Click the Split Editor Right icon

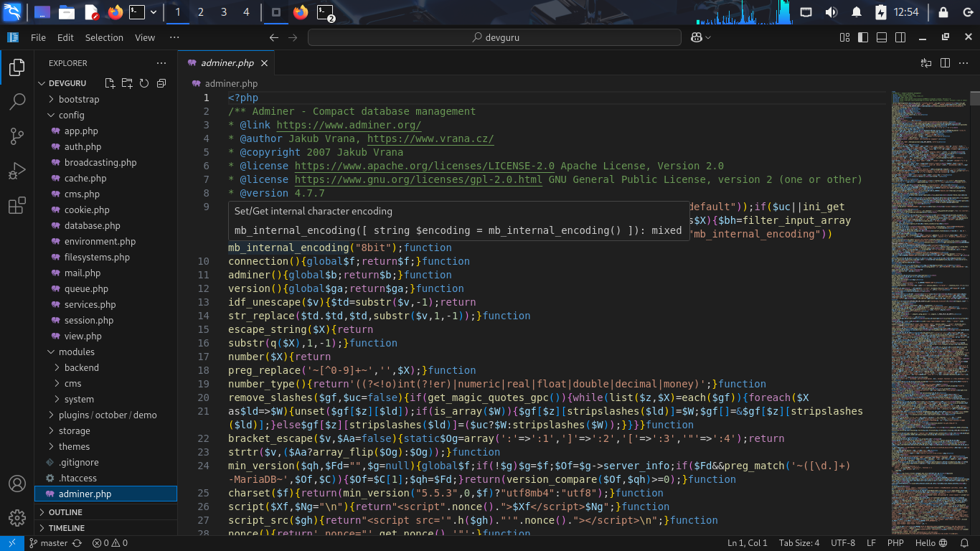[x=945, y=63]
